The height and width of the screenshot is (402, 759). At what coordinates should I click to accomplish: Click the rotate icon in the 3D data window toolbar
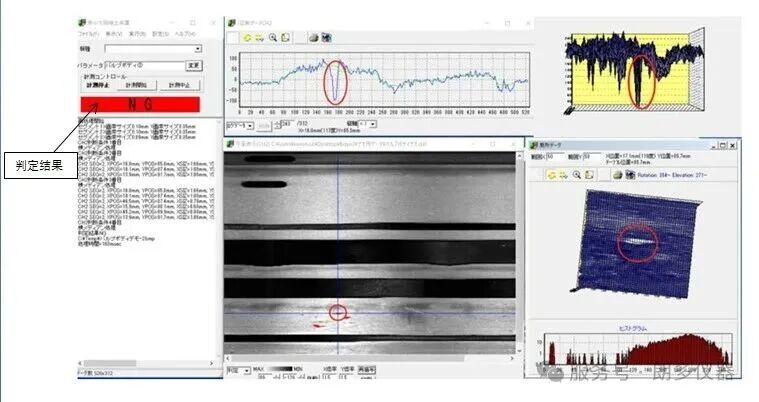[551, 175]
